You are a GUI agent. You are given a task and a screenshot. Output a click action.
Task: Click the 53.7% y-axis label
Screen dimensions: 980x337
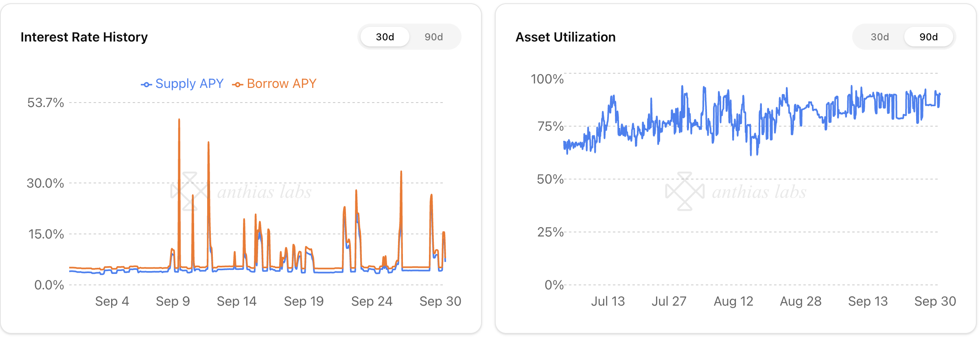coord(46,103)
